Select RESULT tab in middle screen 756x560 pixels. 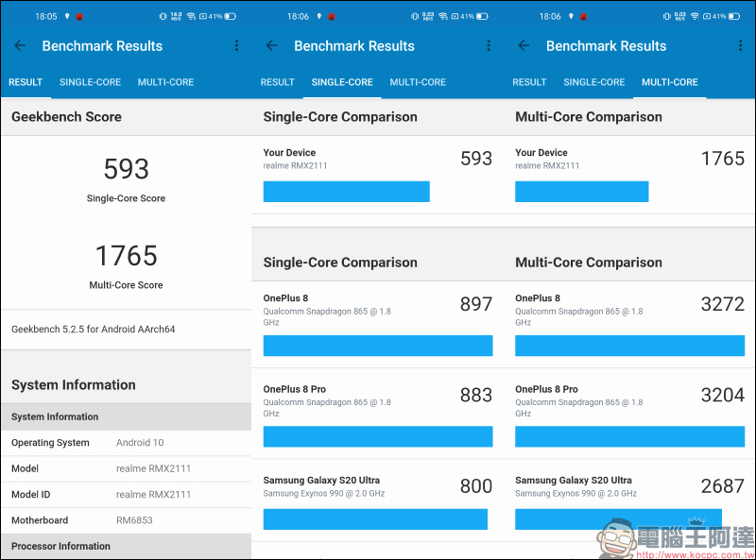[x=277, y=82]
